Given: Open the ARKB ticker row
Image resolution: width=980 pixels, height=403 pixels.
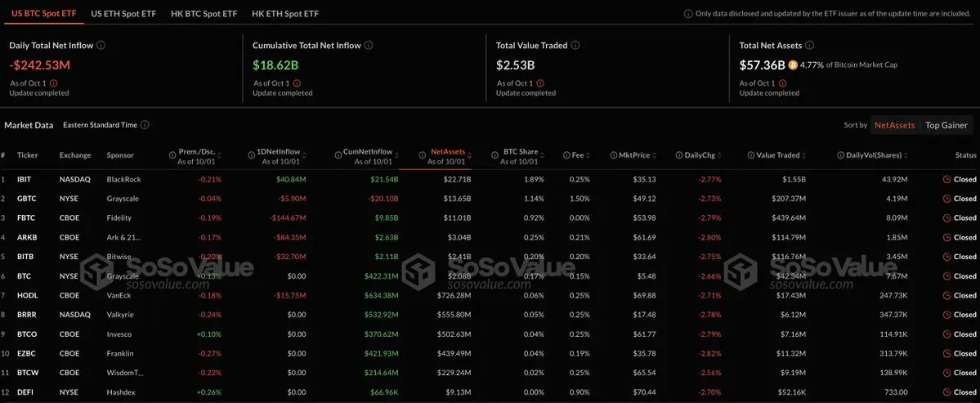Looking at the screenshot, I should pos(490,237).
